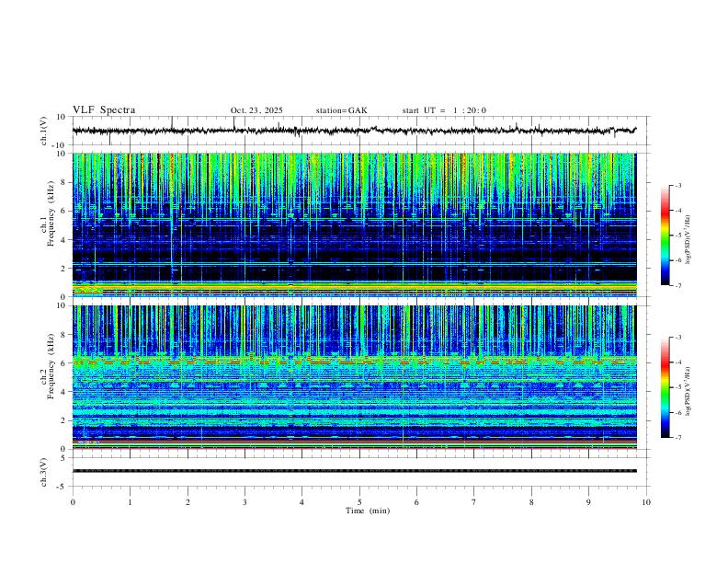The height and width of the screenshot is (563, 728).
Task: Click time axis tick label "0"
Action: click(73, 502)
